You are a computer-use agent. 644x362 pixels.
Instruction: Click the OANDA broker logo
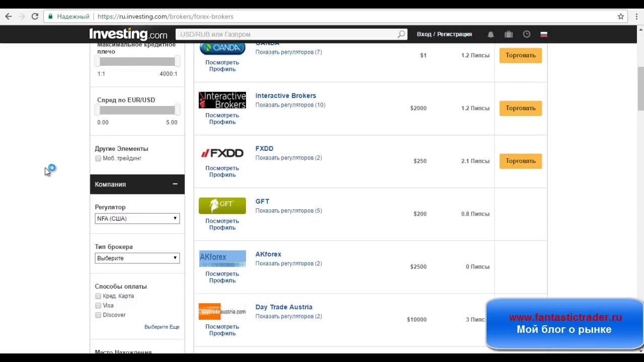(222, 49)
